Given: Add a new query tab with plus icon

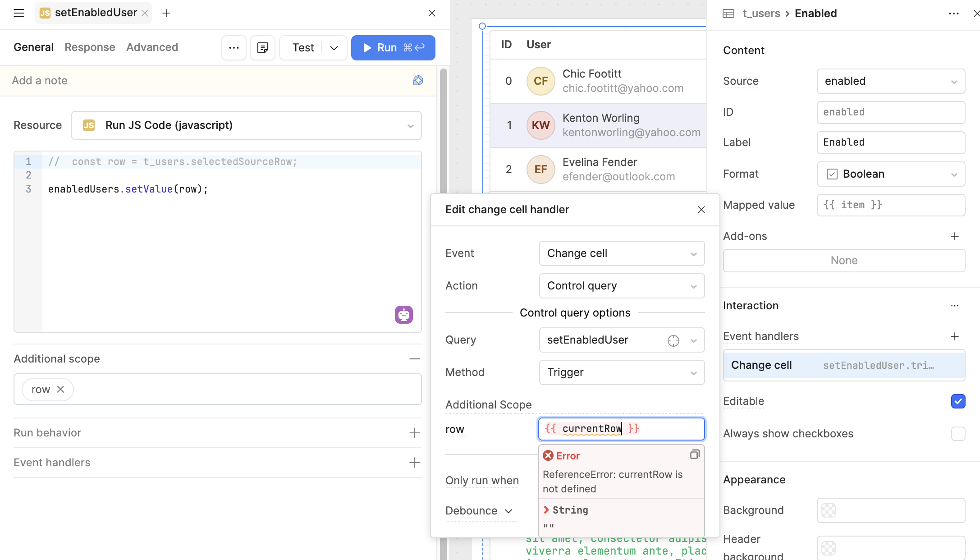Looking at the screenshot, I should click(166, 13).
